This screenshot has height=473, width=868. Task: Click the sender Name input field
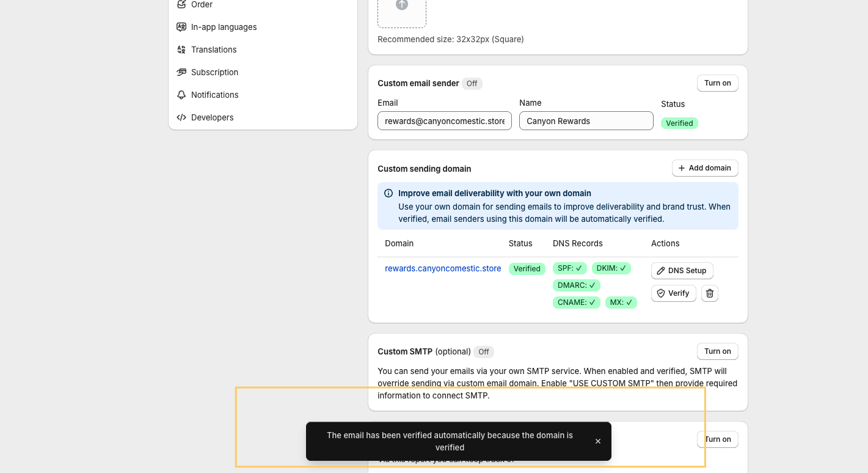[x=586, y=121]
